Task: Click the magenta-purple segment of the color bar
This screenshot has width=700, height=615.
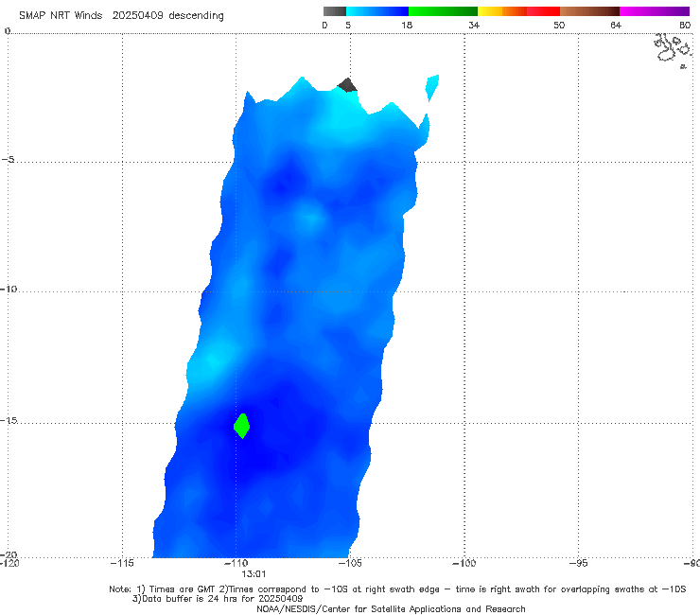Action: tap(655, 11)
